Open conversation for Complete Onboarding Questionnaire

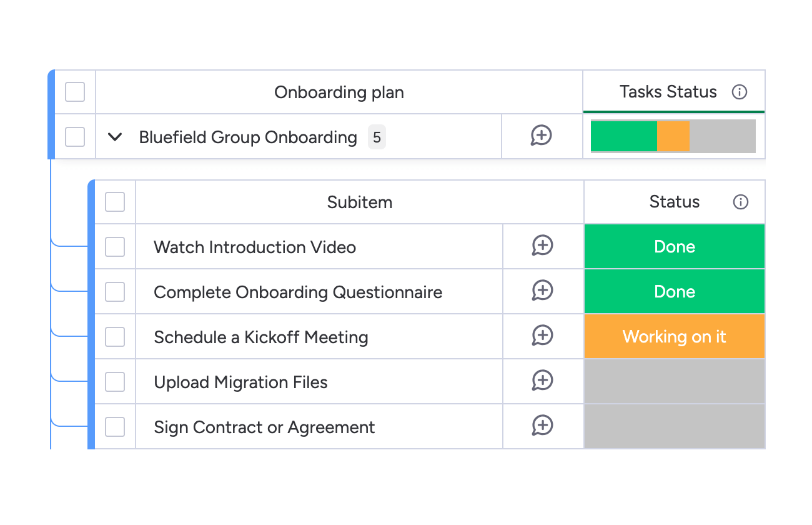click(x=542, y=291)
